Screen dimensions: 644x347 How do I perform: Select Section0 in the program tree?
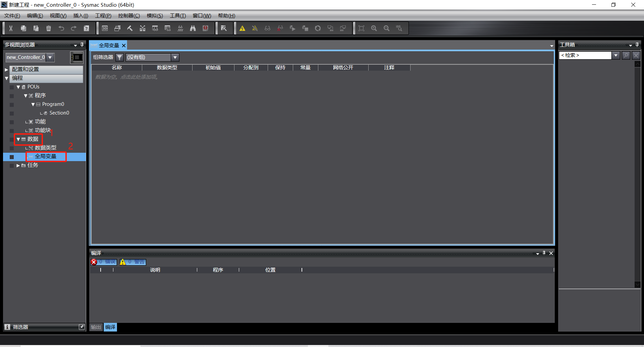click(x=59, y=113)
